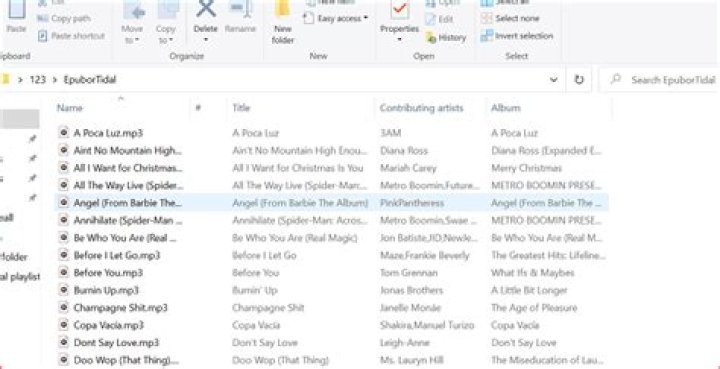Open the Copy to dropdown

166,23
